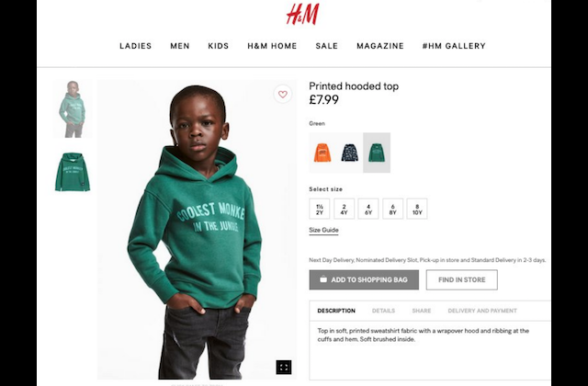The height and width of the screenshot is (386, 588).
Task: Select the green hoodie color option
Action: pyautogui.click(x=377, y=153)
